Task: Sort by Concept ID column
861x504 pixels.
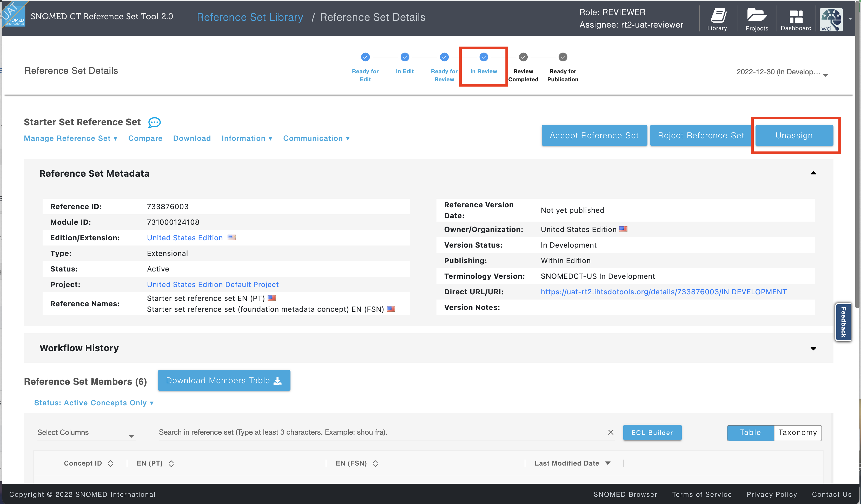Action: click(x=110, y=463)
